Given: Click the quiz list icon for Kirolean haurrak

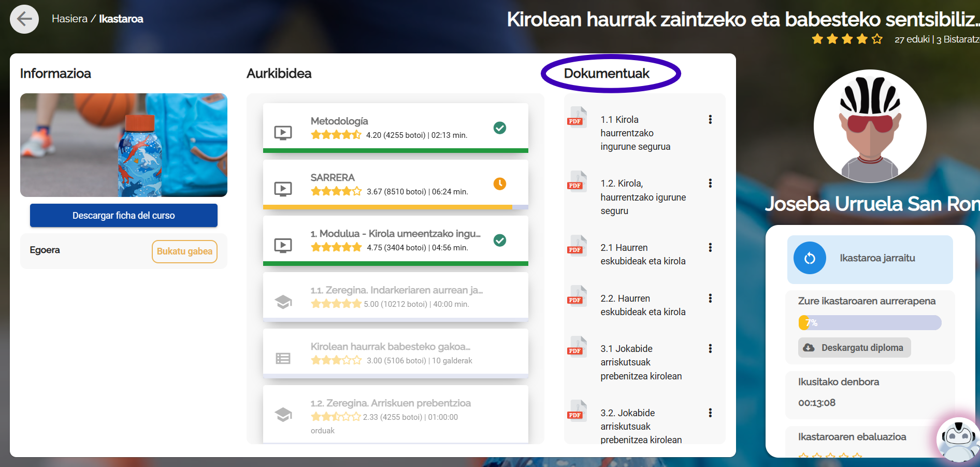Looking at the screenshot, I should tap(283, 358).
